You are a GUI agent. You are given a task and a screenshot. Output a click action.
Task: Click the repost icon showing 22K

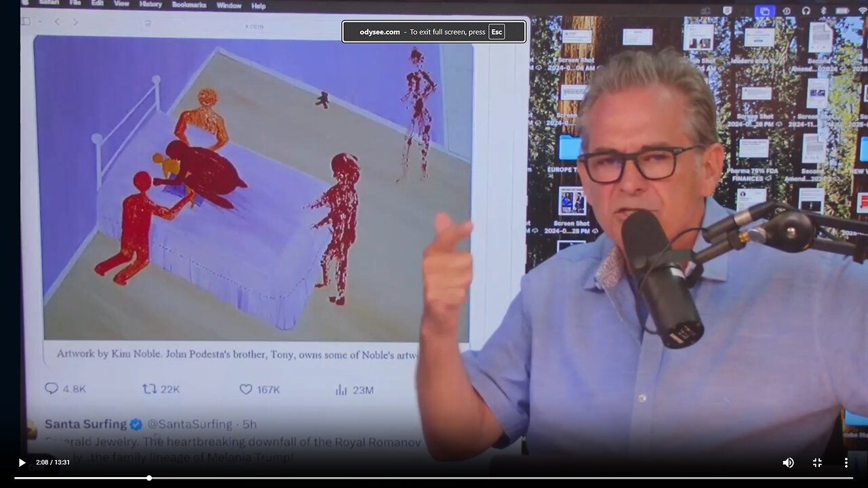149,389
